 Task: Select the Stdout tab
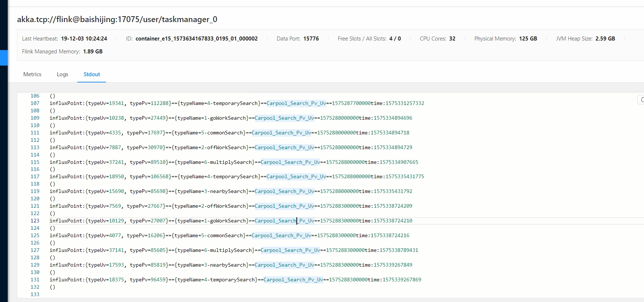click(x=92, y=74)
